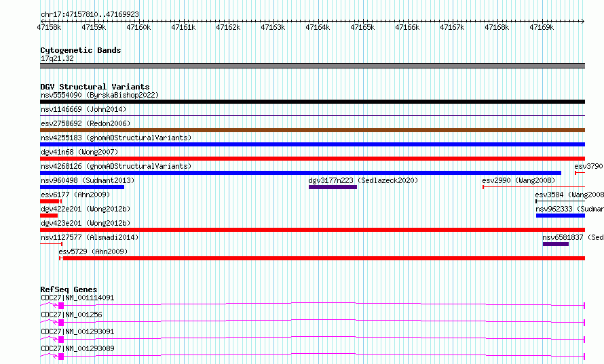The width and height of the screenshot is (604, 364).
Task: Open nsv4255183 gnomAD variant label
Action: 116,138
